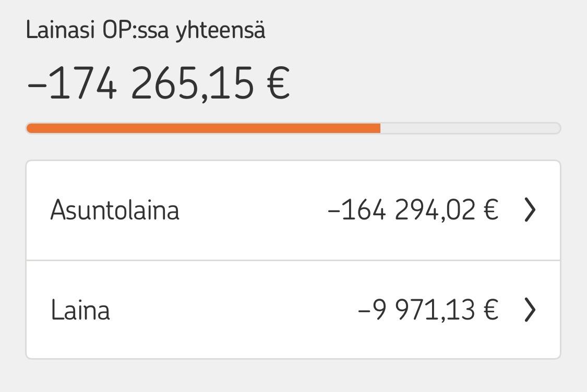Click the background above the loans card

pos(292,150)
